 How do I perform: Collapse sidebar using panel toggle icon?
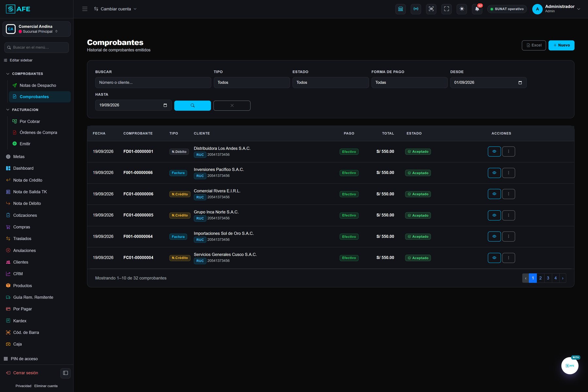click(x=65, y=373)
